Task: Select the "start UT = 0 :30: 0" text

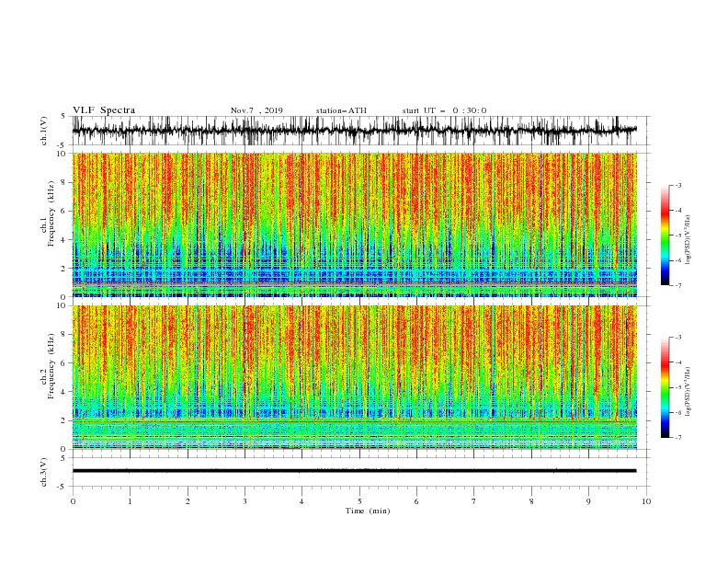Action: click(x=444, y=110)
